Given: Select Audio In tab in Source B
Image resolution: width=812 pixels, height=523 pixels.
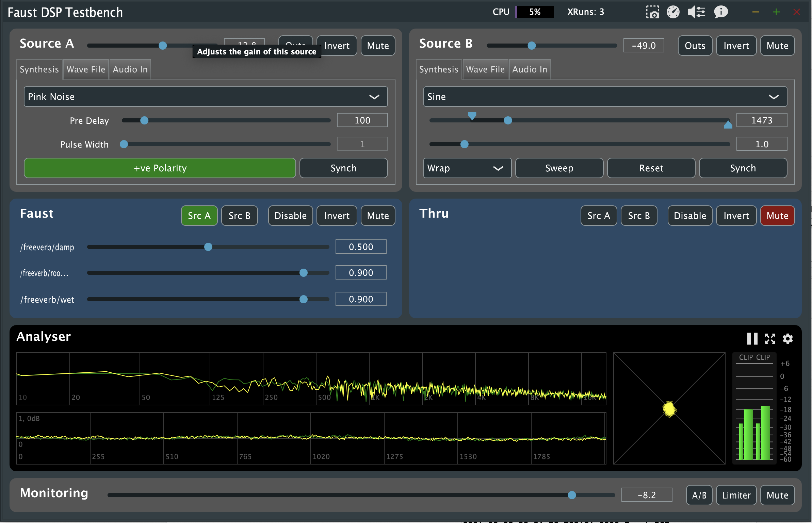Looking at the screenshot, I should point(530,69).
